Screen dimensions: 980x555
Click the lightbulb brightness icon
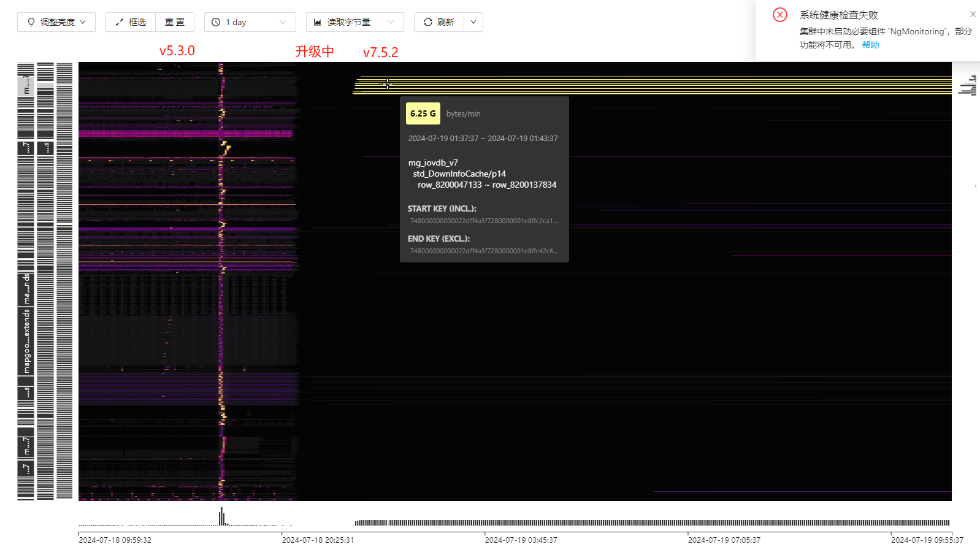point(31,22)
